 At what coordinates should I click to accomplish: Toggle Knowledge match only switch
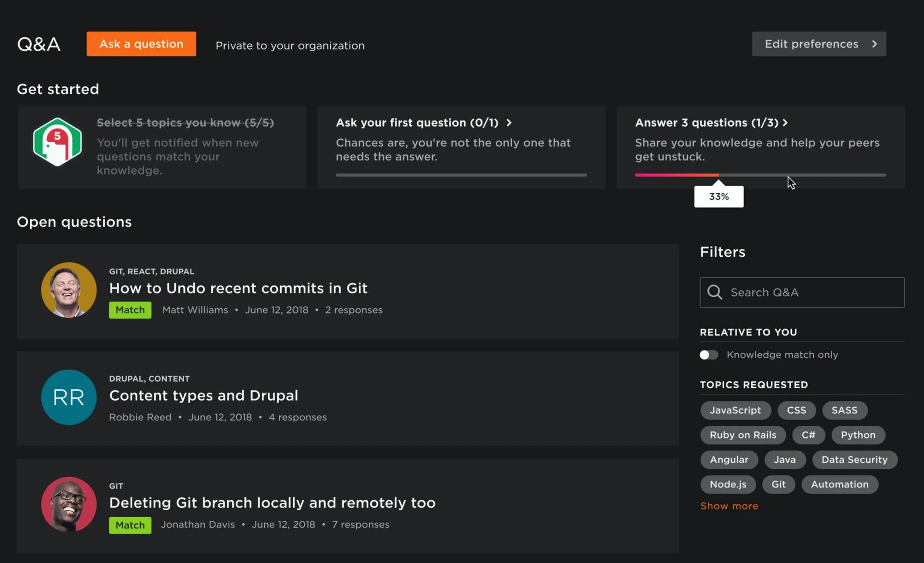click(709, 355)
